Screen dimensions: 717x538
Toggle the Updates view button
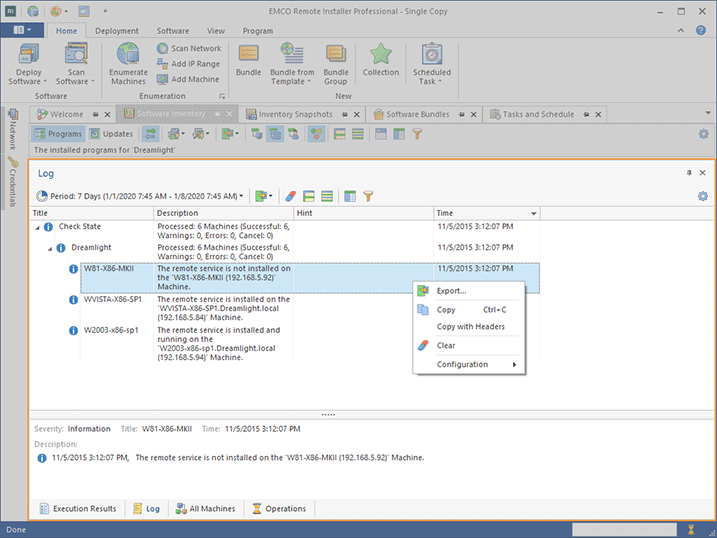pyautogui.click(x=111, y=134)
